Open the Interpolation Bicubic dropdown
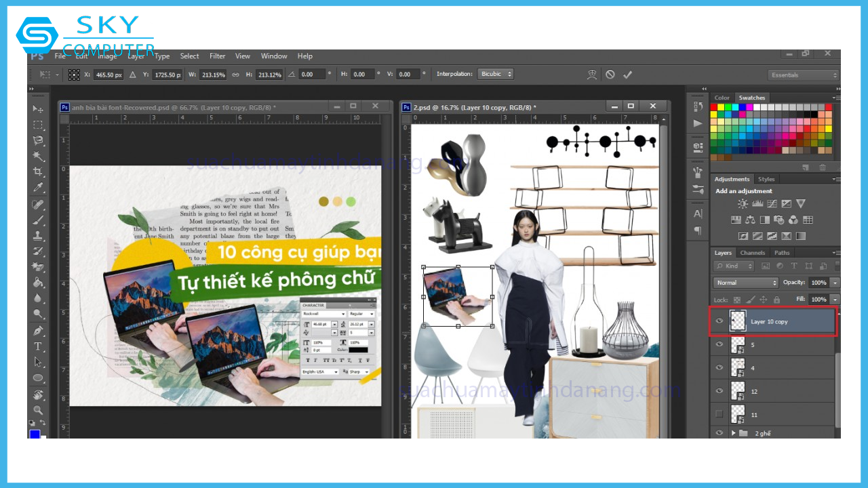This screenshot has height=488, width=868. pyautogui.click(x=495, y=74)
